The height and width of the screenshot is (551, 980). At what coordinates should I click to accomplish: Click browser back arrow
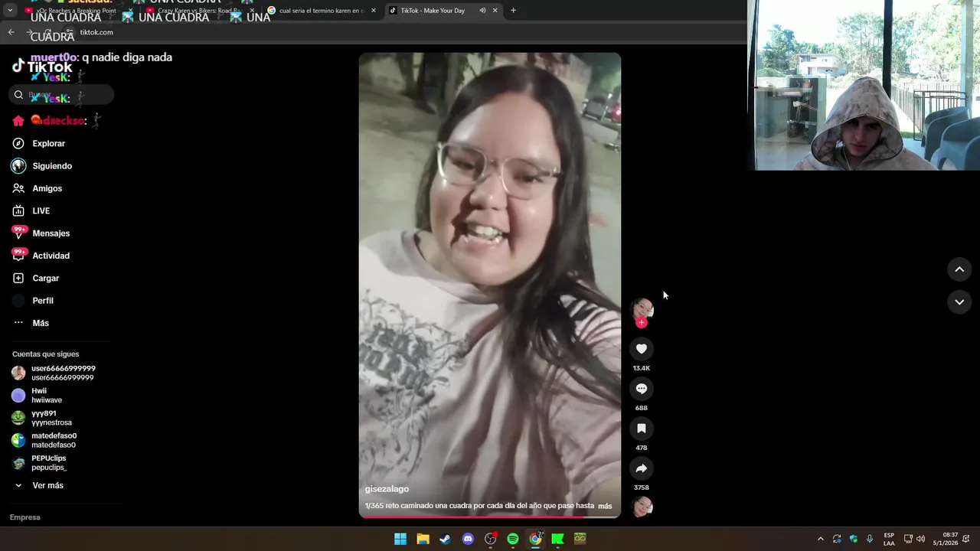[x=11, y=32]
